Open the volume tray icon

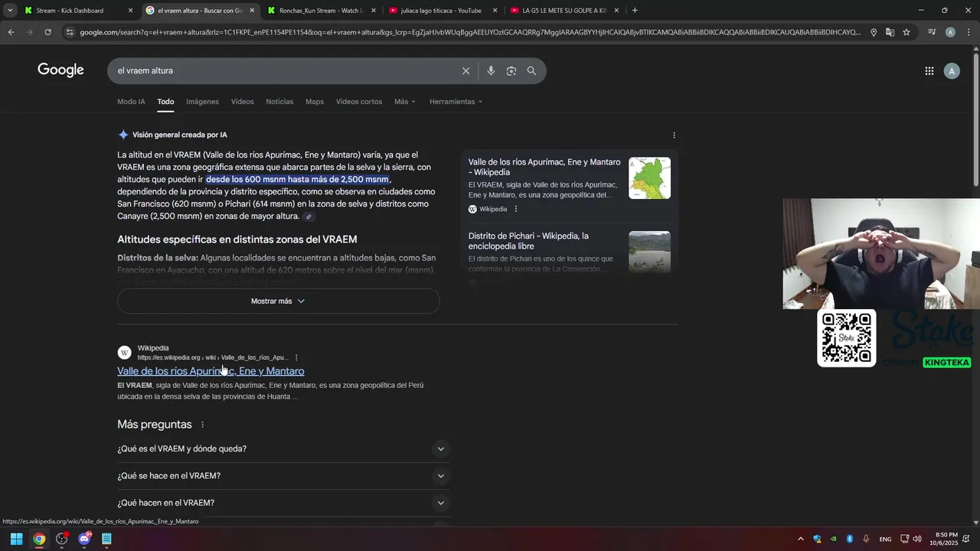[x=917, y=539]
